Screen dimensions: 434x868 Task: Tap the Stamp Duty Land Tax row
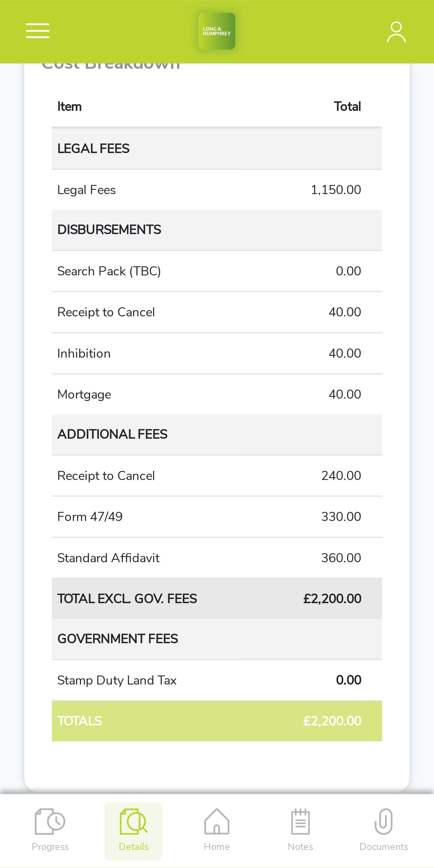click(217, 680)
